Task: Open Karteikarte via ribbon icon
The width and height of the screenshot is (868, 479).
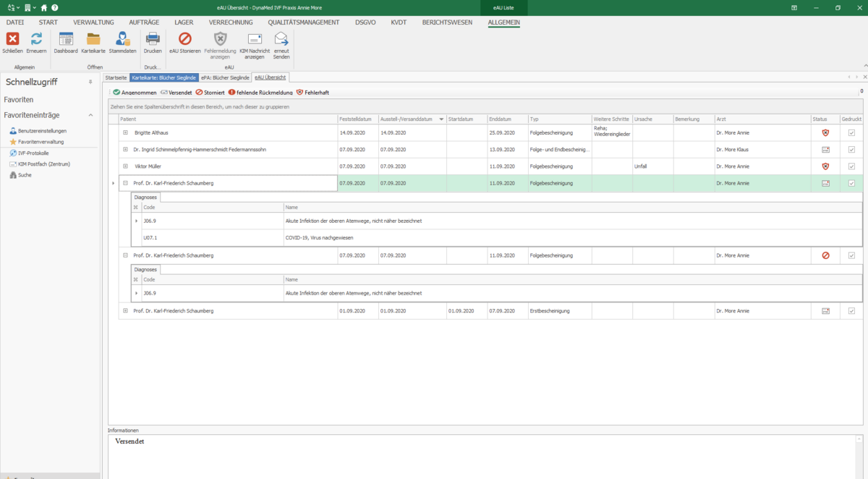Action: [x=93, y=39]
